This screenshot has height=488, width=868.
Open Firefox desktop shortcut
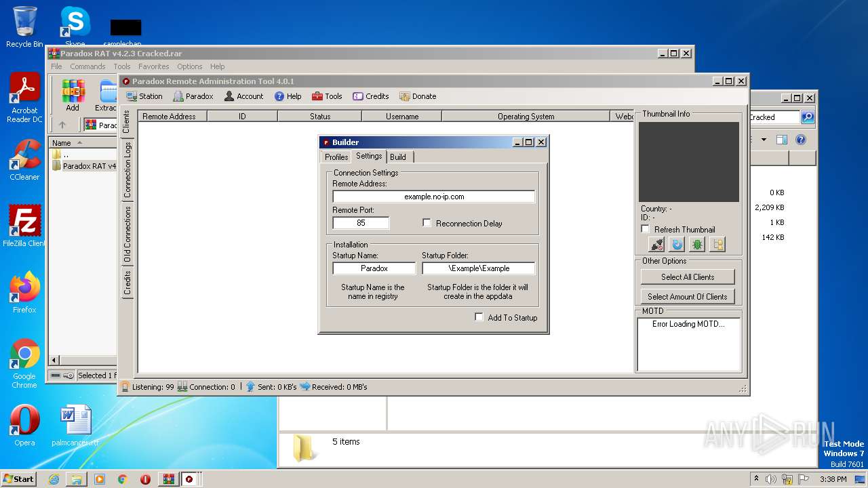tap(24, 293)
